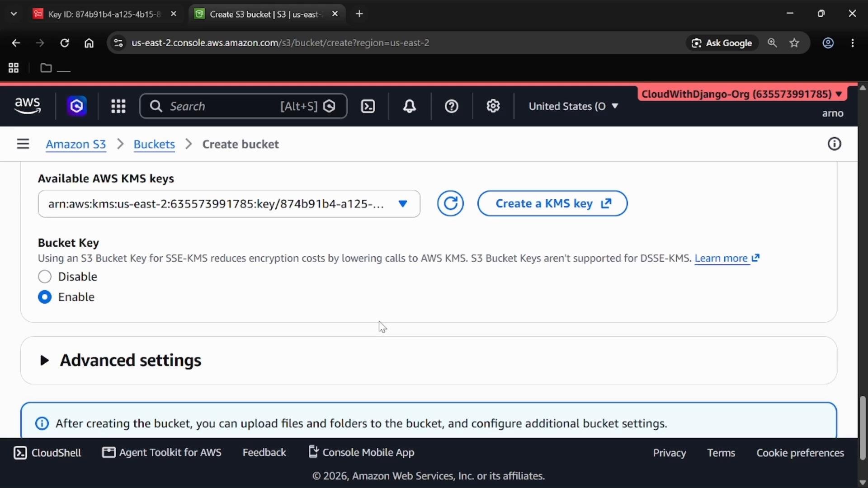
Task: Follow the Learn more link
Action: (x=727, y=258)
